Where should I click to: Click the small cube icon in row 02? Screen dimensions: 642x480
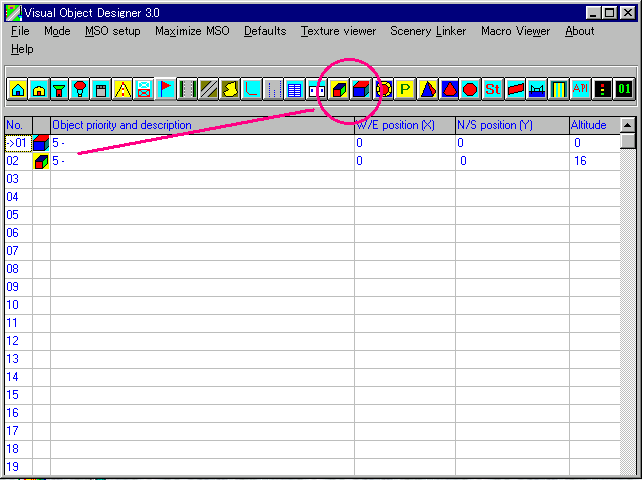coord(41,161)
